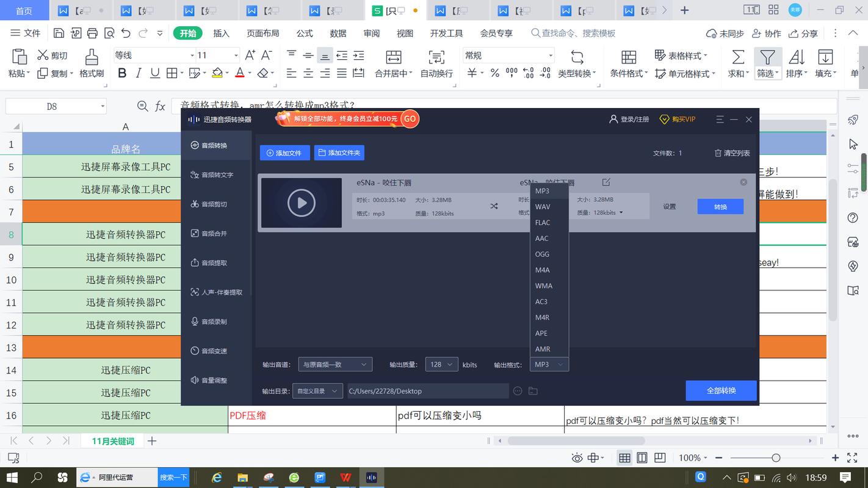
Task: Open the WPS 页面布局 ribbon tab
Action: point(263,34)
